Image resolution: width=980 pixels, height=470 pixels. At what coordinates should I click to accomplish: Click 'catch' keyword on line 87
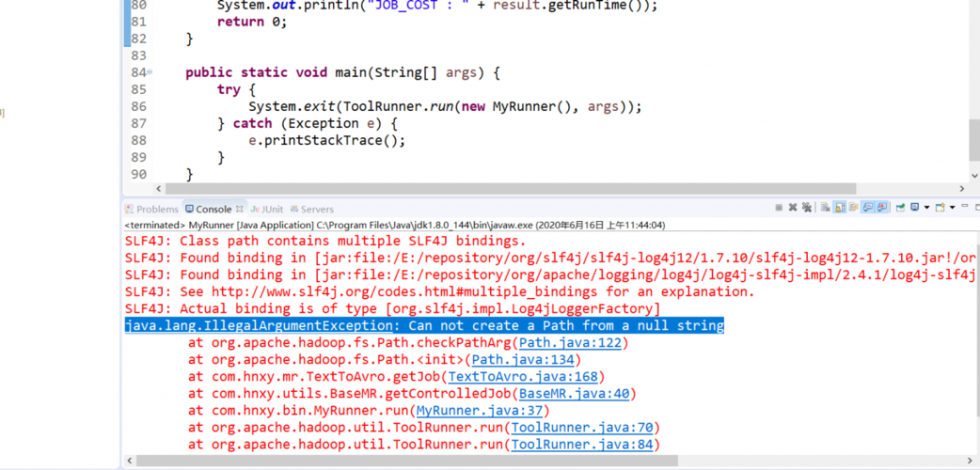pyautogui.click(x=252, y=123)
